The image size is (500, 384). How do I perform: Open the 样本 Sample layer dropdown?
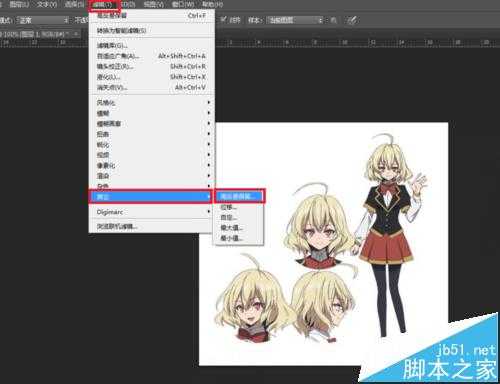[x=295, y=20]
